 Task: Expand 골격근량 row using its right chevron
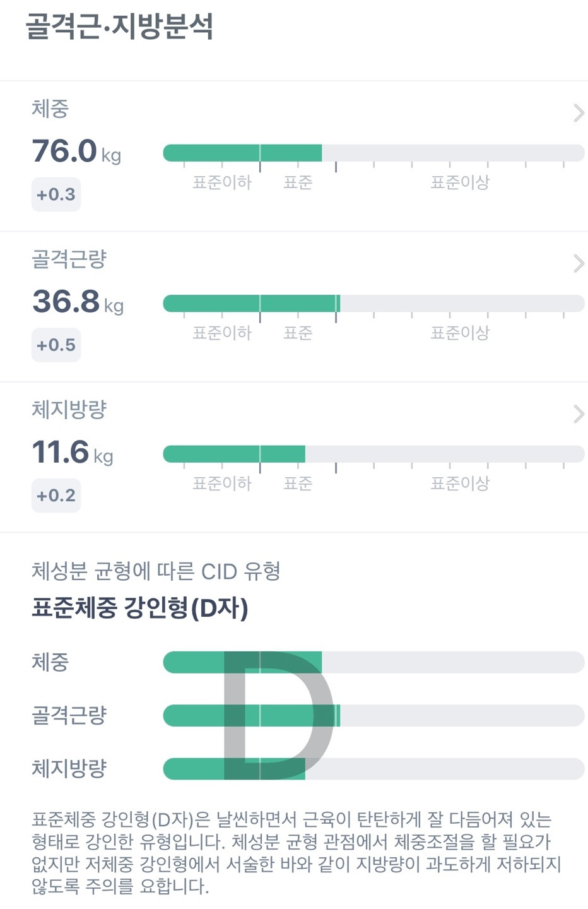[578, 263]
